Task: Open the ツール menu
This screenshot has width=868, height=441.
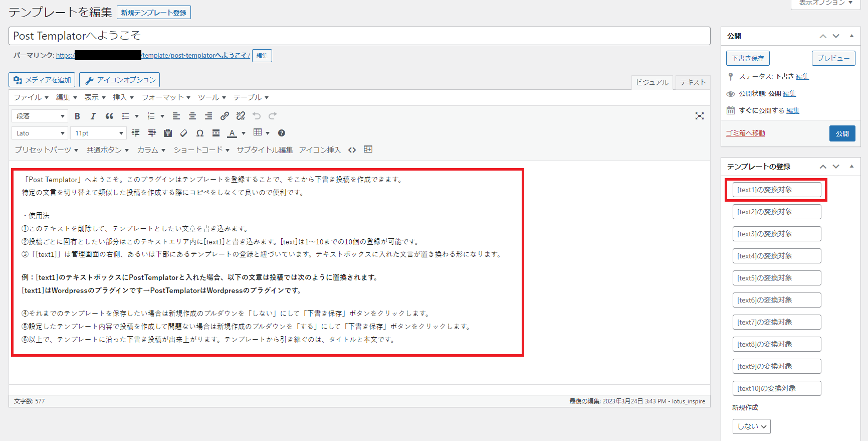Action: pyautogui.click(x=212, y=97)
